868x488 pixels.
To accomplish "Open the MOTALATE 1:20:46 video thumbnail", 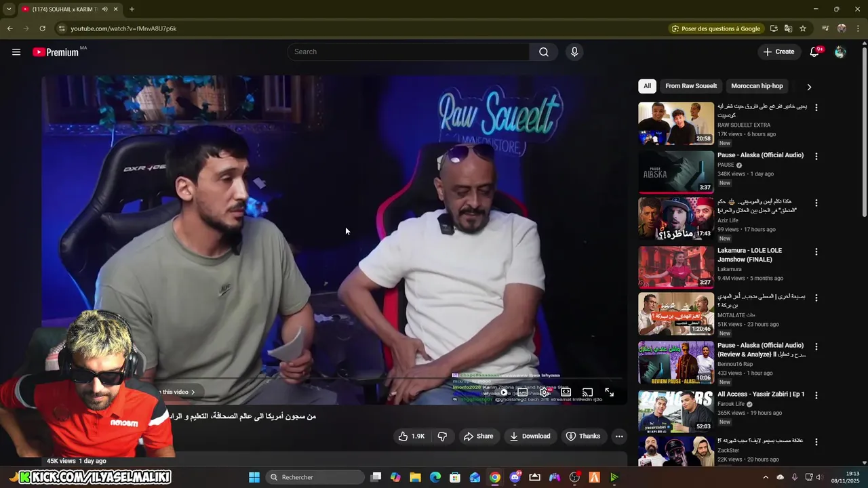I will (x=676, y=314).
